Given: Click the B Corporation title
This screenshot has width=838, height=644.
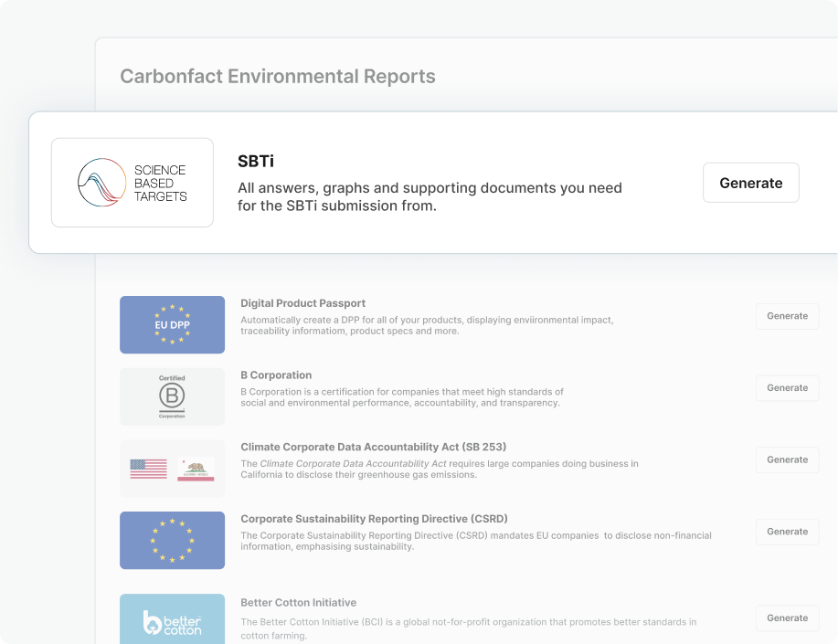Looking at the screenshot, I should click(276, 375).
